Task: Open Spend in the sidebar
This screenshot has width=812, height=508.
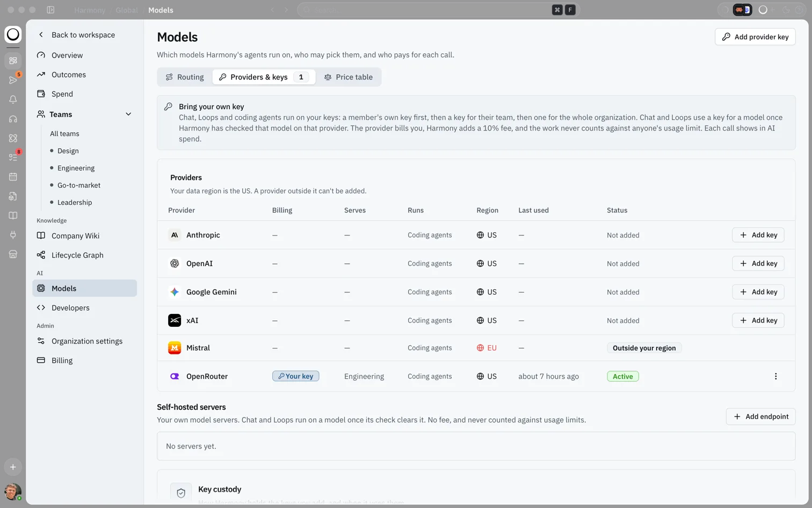Action: coord(85,94)
